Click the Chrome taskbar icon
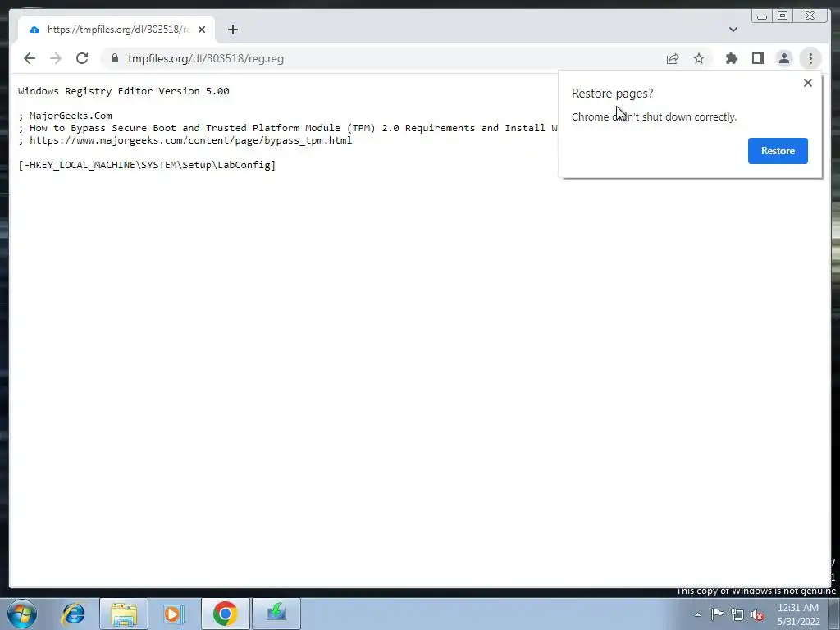840x630 pixels. click(225, 614)
